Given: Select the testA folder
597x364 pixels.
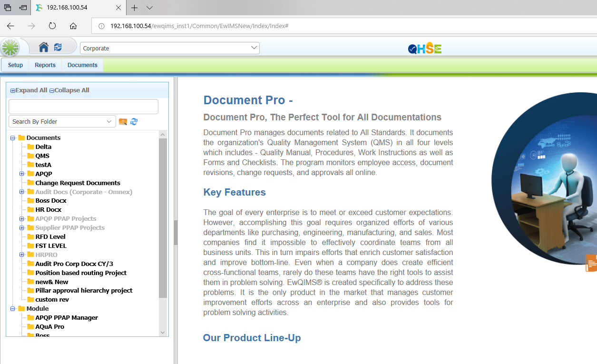Looking at the screenshot, I should coord(43,165).
